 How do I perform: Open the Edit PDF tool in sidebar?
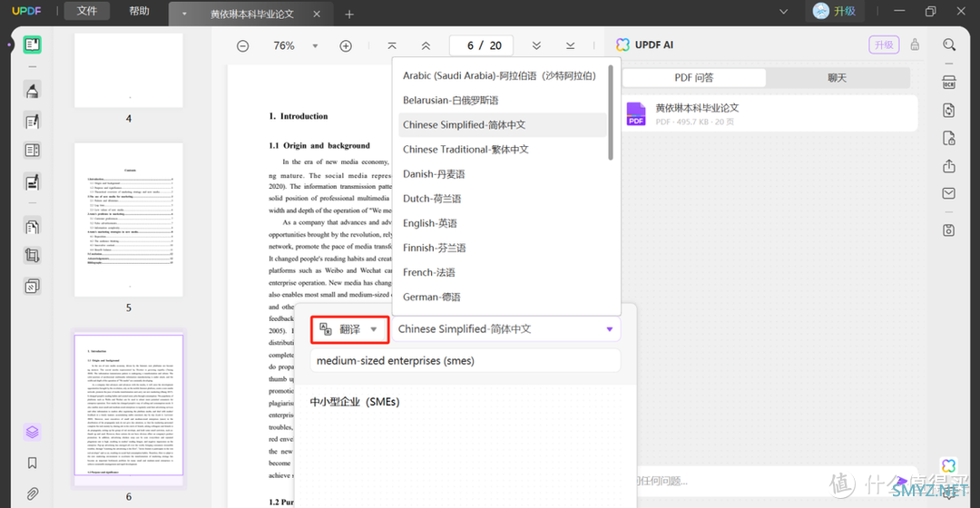pyautogui.click(x=33, y=121)
